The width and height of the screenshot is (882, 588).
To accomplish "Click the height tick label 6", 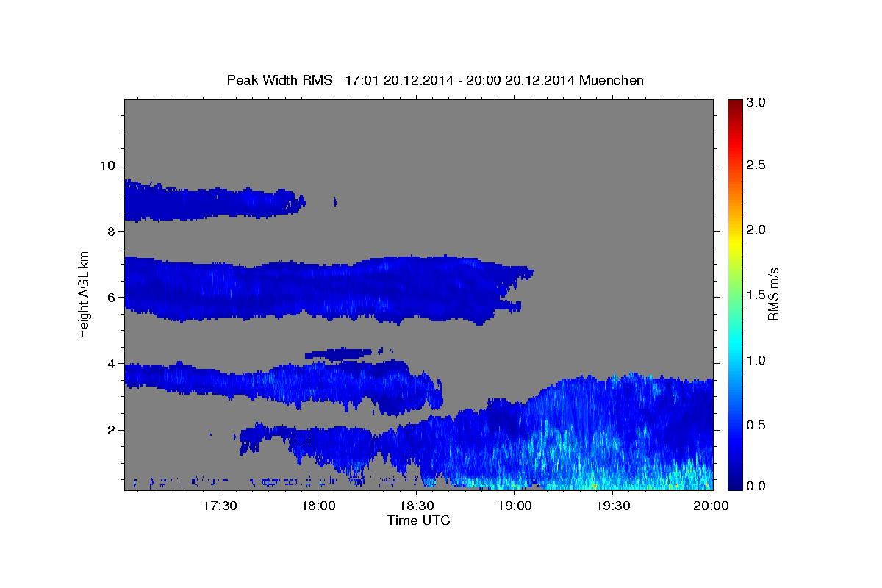I will click(x=110, y=297).
